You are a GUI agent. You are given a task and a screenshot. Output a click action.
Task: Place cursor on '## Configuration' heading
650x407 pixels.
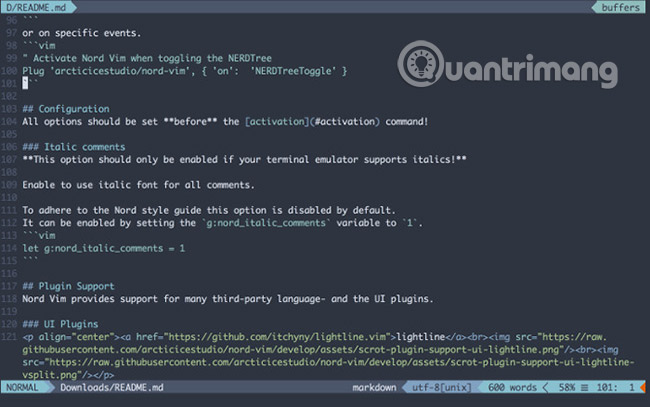click(x=66, y=109)
